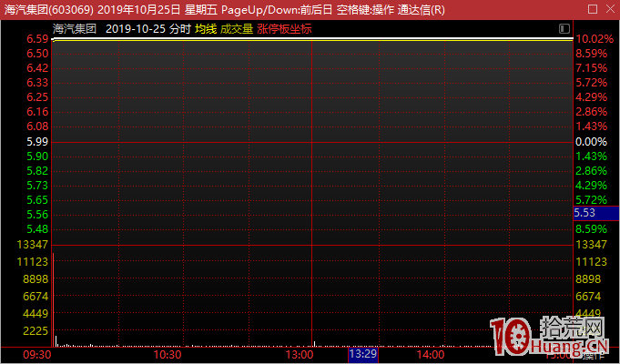
Task: Click the 10:30 time axis label
Action: tap(168, 355)
